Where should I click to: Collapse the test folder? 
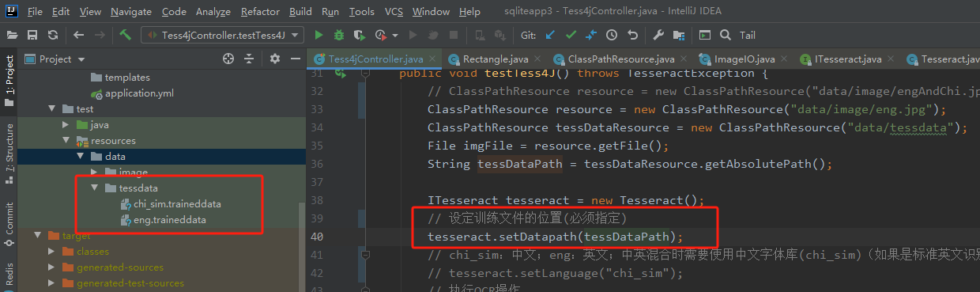[x=51, y=109]
